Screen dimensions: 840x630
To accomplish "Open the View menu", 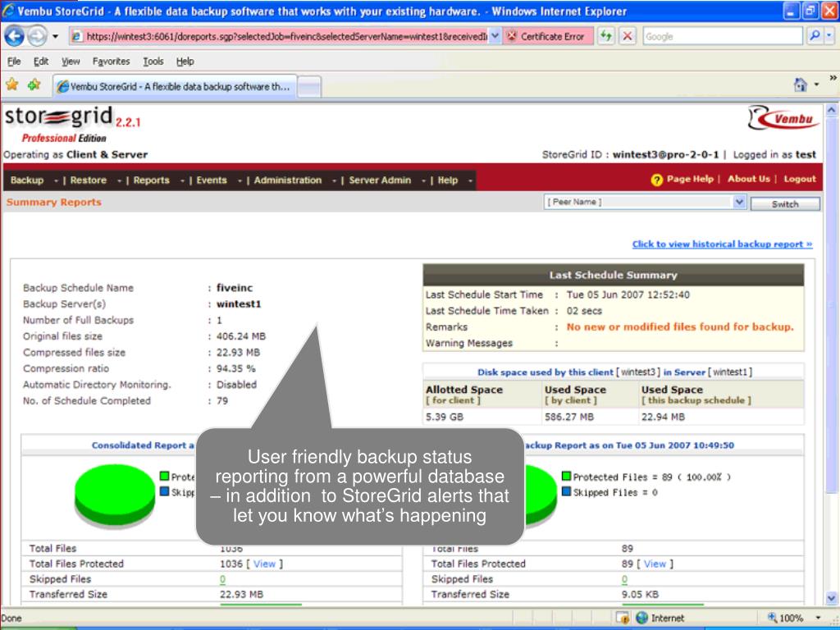I will click(x=71, y=62).
